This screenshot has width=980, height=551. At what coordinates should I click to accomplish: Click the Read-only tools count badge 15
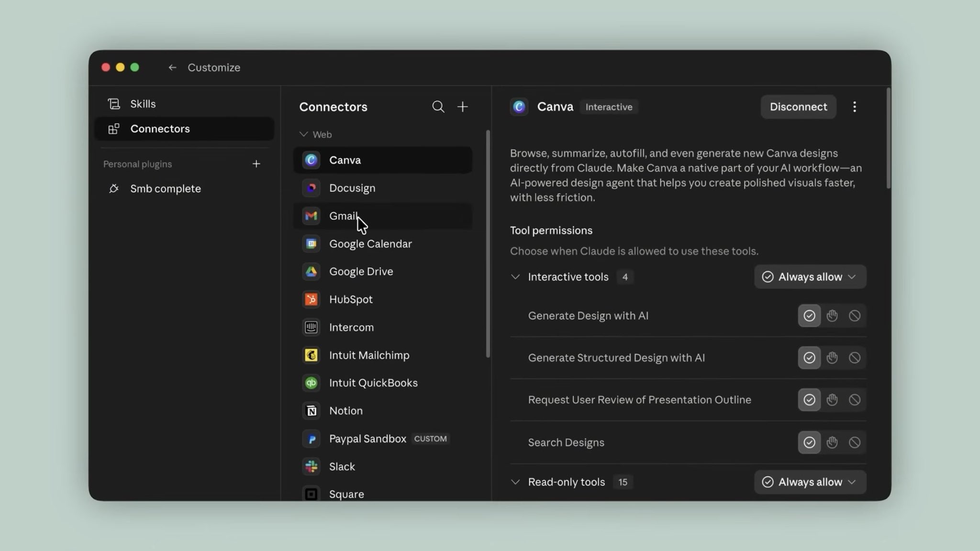coord(623,482)
